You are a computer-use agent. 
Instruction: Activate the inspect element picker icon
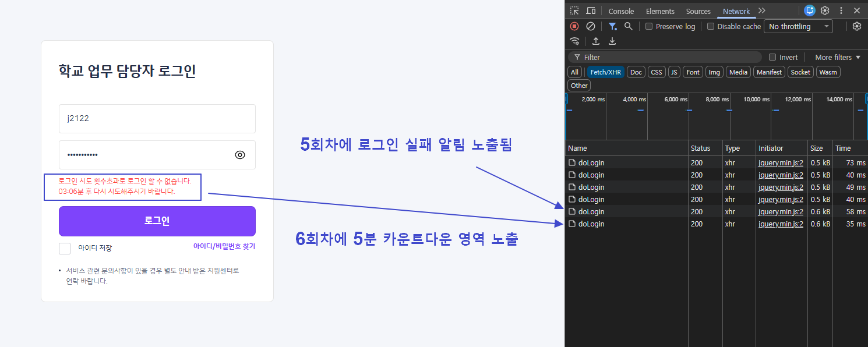[x=574, y=11]
